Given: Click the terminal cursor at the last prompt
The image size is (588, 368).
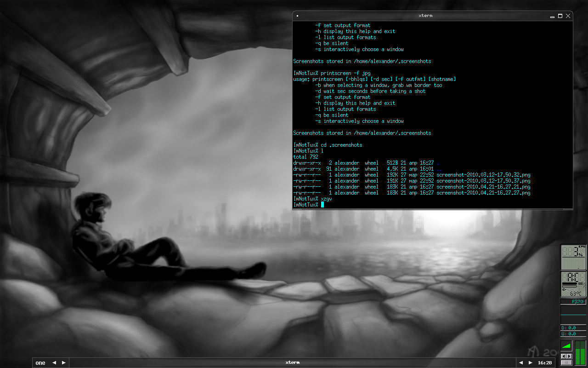Looking at the screenshot, I should coord(322,205).
